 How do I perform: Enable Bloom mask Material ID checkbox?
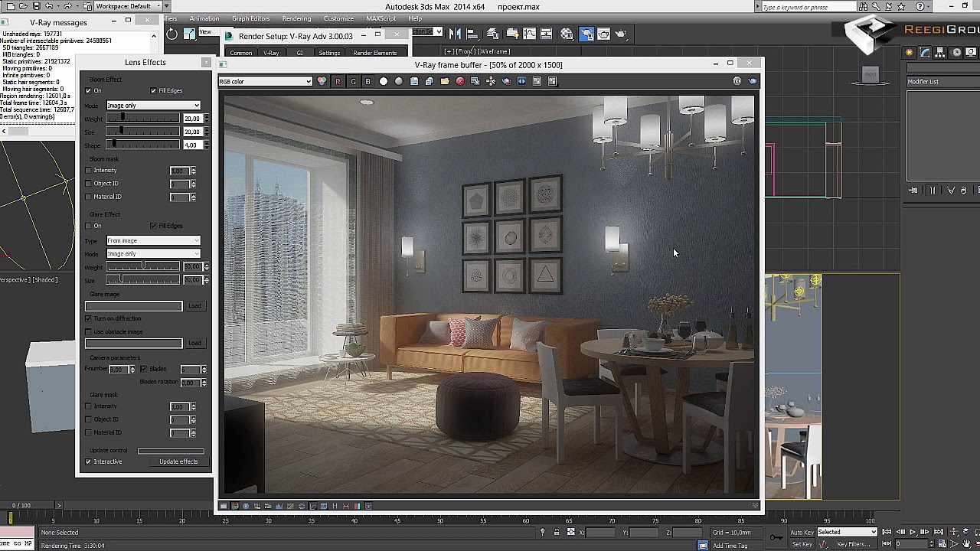point(88,197)
